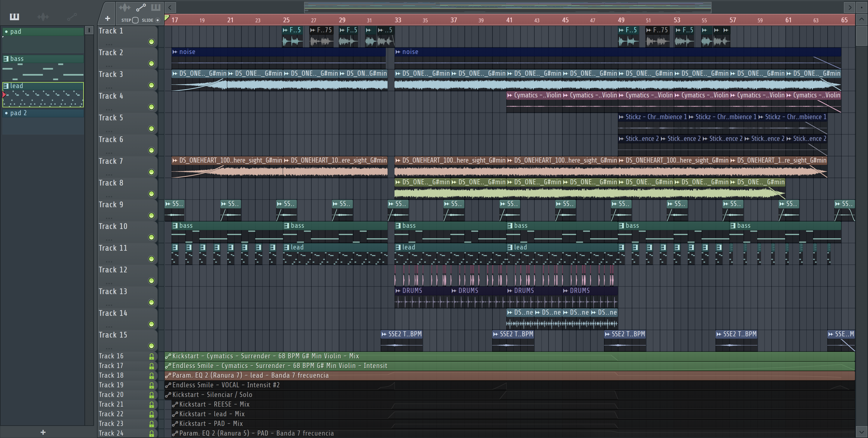Toggle the lock icon on Track 21
Viewport: 868px width, 438px height.
tap(152, 405)
